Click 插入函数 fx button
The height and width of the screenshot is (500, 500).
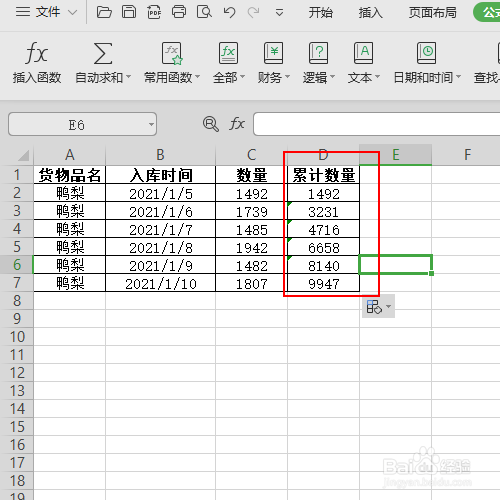pos(37,63)
